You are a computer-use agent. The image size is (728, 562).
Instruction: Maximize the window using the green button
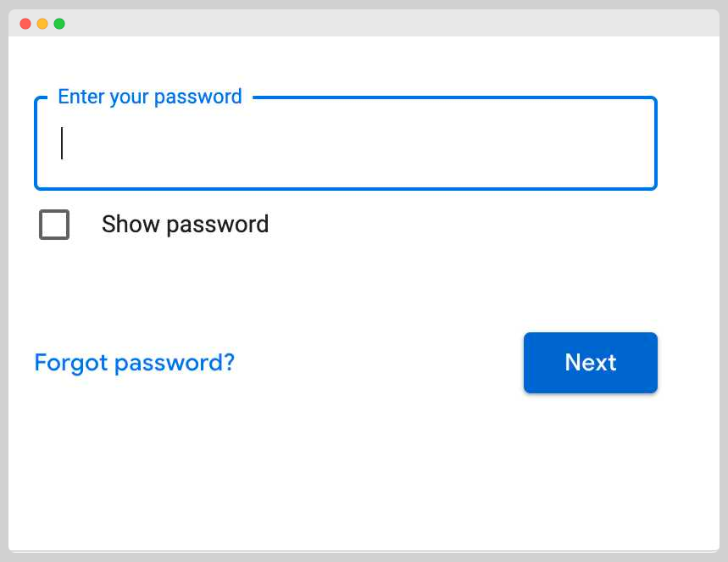pos(59,24)
